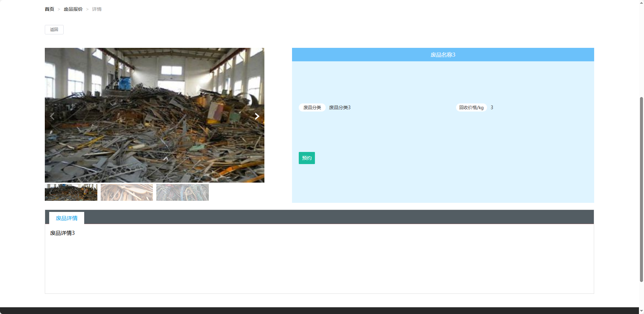Click the 废品详情3 description text
Viewport: 644px width, 314px height.
pos(62,233)
